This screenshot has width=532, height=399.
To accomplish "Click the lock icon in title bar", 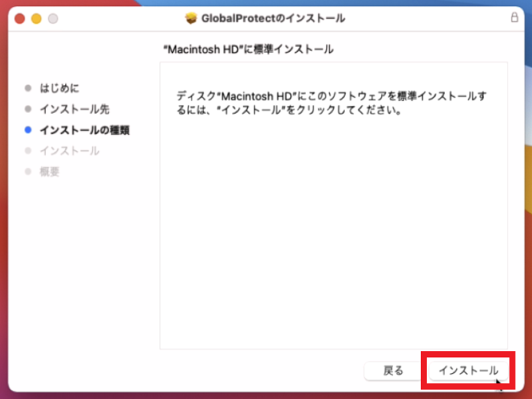I will tap(514, 17).
